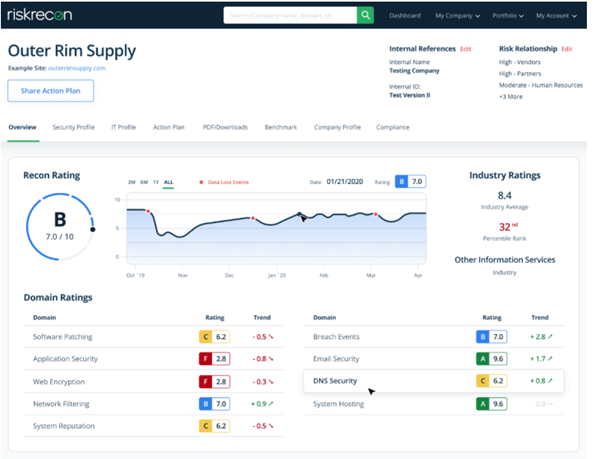Open the Software Patching domain row

(x=154, y=337)
